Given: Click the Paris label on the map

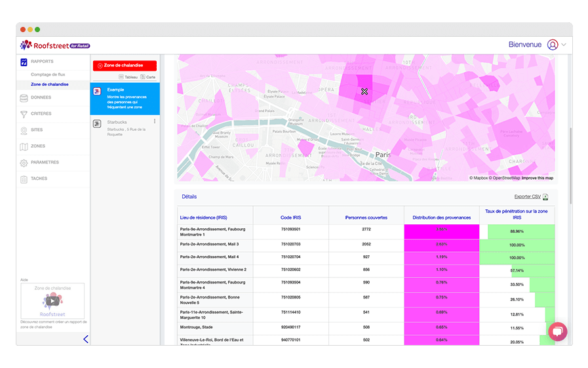Looking at the screenshot, I should click(x=383, y=155).
